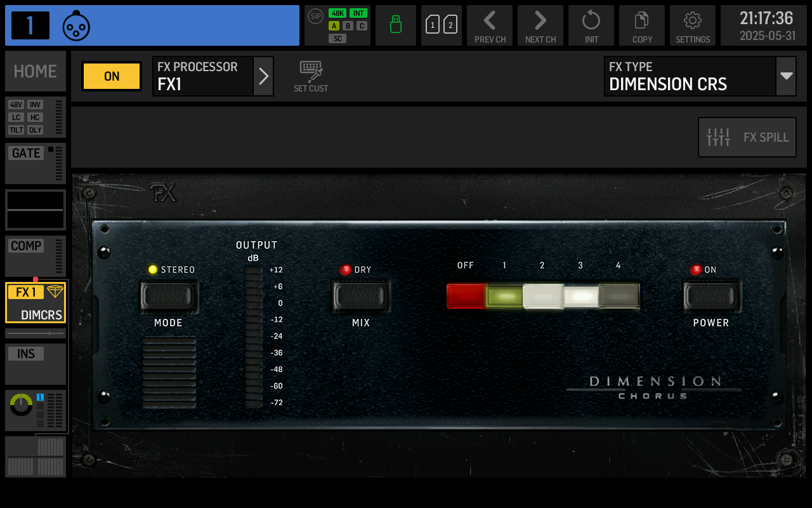
Task: Click the green USB drive icon
Action: (396, 25)
